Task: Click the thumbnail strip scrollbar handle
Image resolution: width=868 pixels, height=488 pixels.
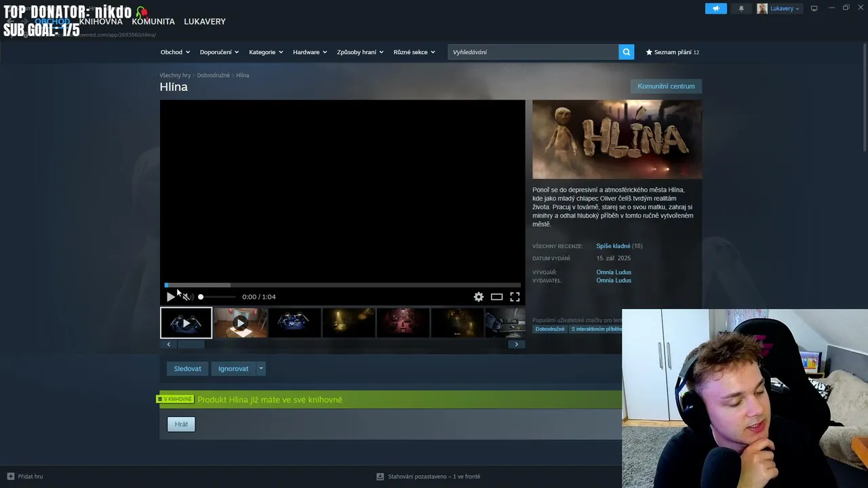Action: [191, 344]
